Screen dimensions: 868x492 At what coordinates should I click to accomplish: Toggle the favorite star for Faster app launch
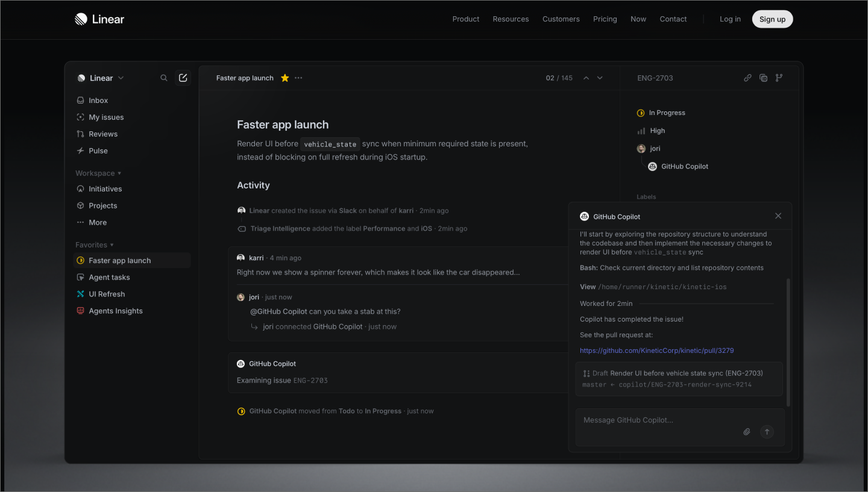(x=285, y=78)
